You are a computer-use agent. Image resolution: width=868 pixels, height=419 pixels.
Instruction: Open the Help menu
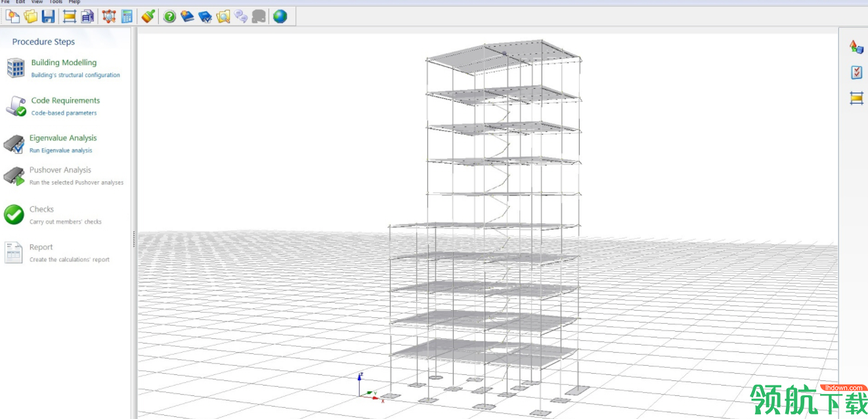[74, 2]
